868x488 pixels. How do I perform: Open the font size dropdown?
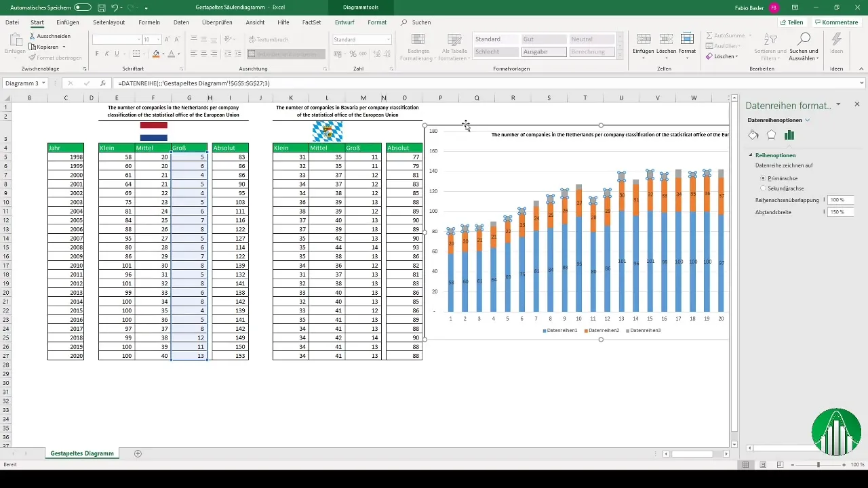point(159,39)
